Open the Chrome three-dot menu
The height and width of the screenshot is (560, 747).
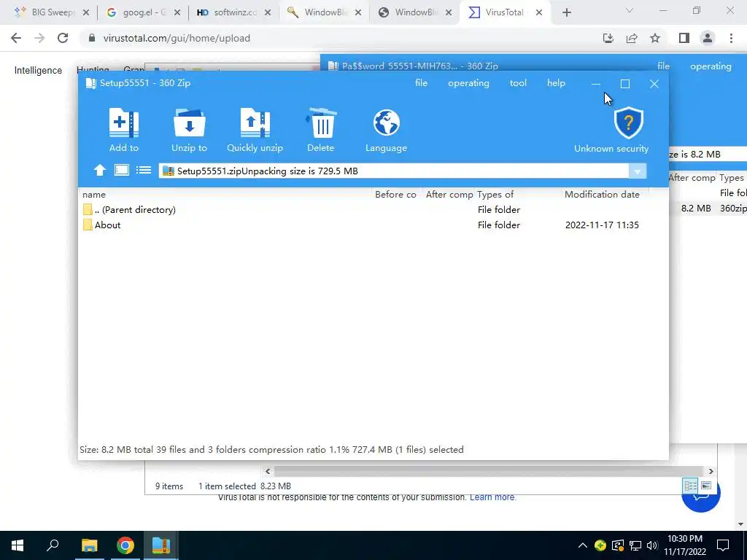(x=731, y=38)
